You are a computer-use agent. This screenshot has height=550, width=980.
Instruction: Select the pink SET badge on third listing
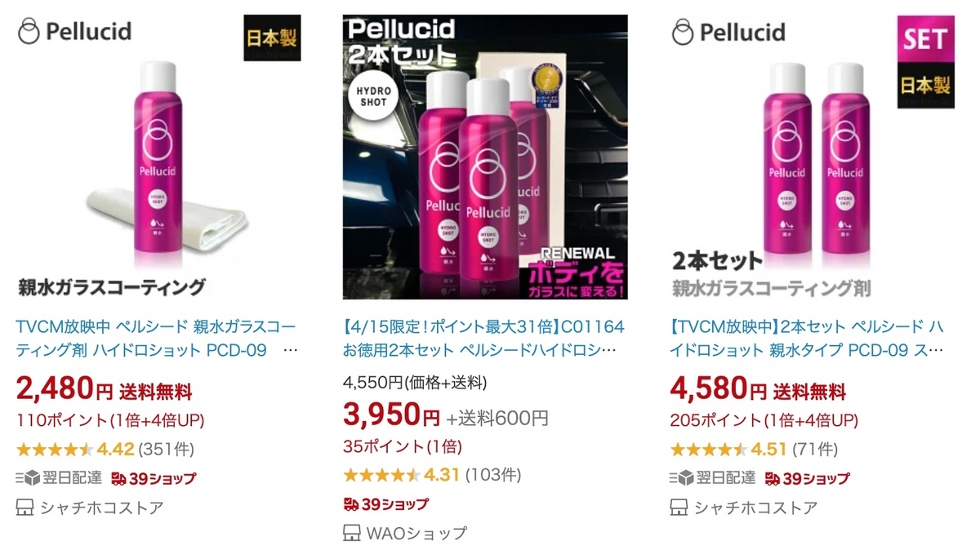pos(925,38)
